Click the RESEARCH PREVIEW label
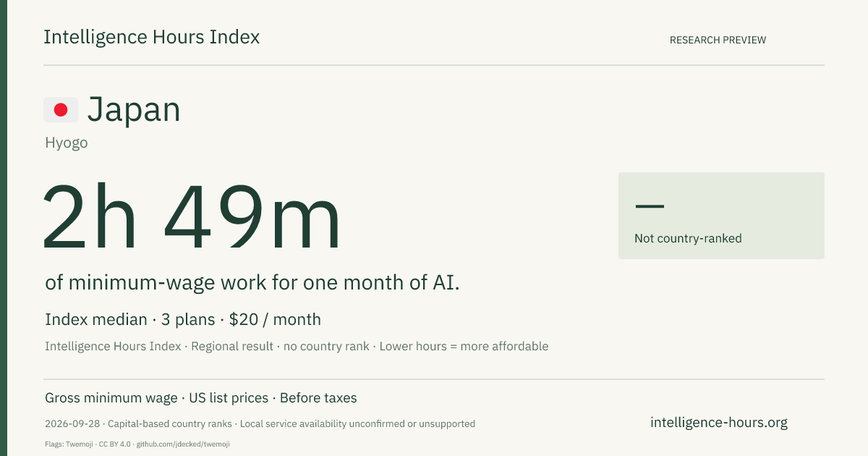Image resolution: width=868 pixels, height=456 pixels. coord(718,40)
